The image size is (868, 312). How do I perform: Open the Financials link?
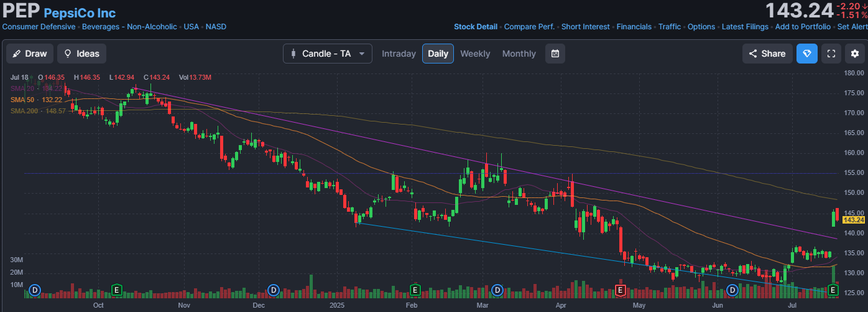tap(634, 27)
